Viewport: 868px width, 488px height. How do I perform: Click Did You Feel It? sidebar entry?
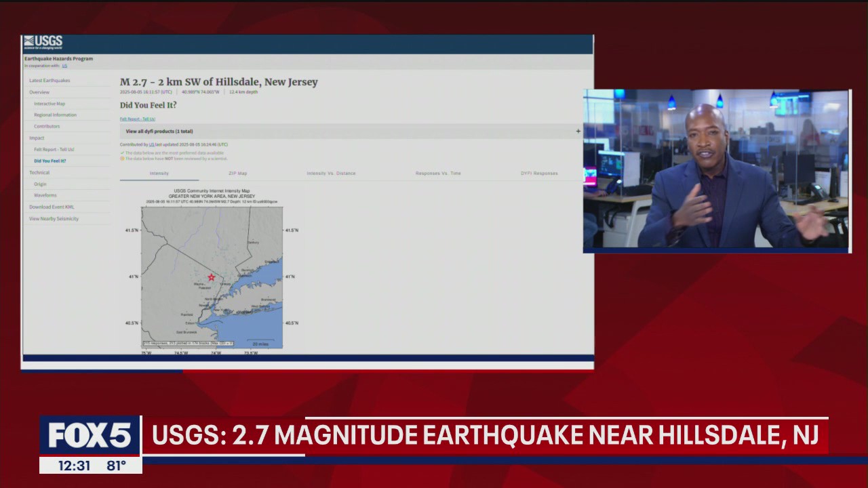click(50, 161)
